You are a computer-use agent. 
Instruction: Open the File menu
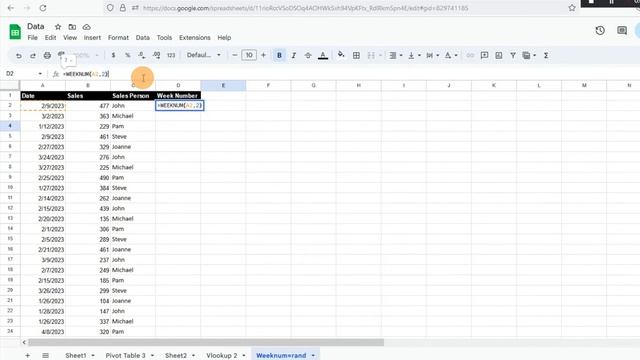(32, 38)
